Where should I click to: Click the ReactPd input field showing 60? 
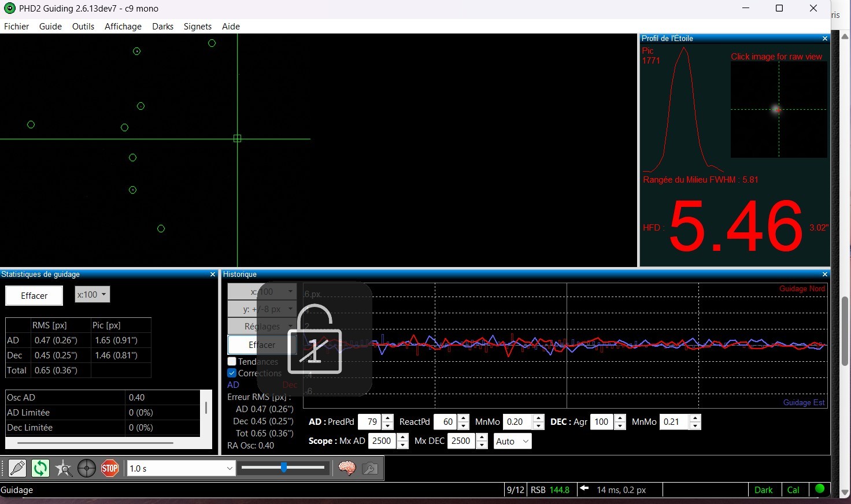pos(446,422)
